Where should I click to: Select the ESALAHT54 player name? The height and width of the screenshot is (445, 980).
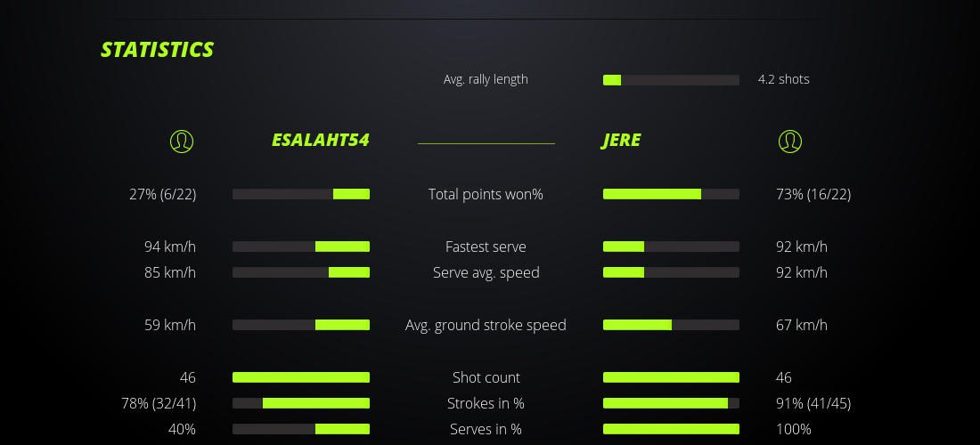320,141
